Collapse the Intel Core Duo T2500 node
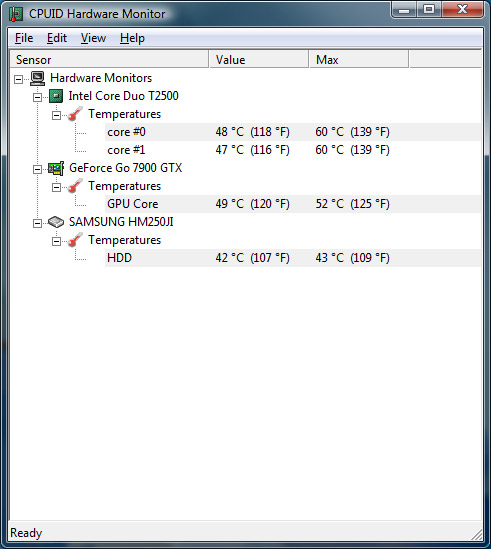Image resolution: width=491 pixels, height=549 pixels. point(37,97)
